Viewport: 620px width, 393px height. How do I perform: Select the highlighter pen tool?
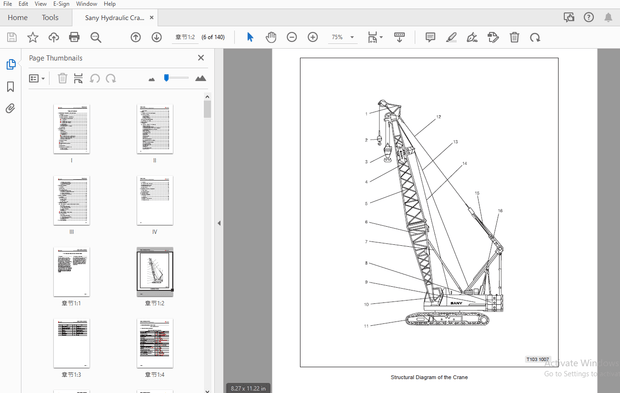point(451,37)
